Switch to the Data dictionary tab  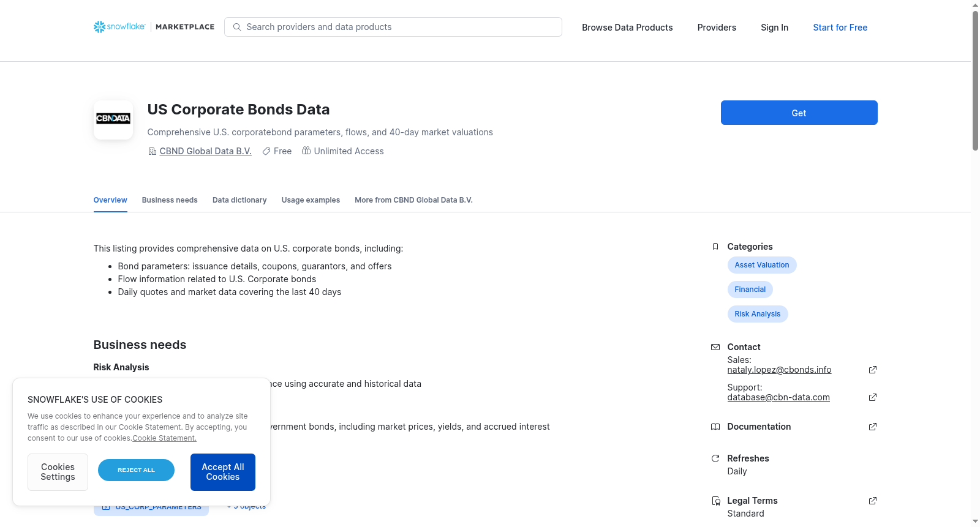coord(239,200)
